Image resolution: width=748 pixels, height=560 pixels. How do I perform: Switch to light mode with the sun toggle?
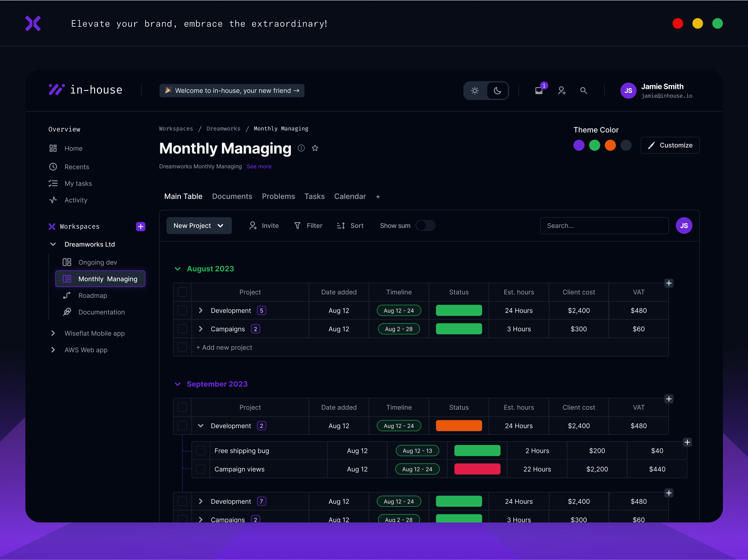point(475,91)
